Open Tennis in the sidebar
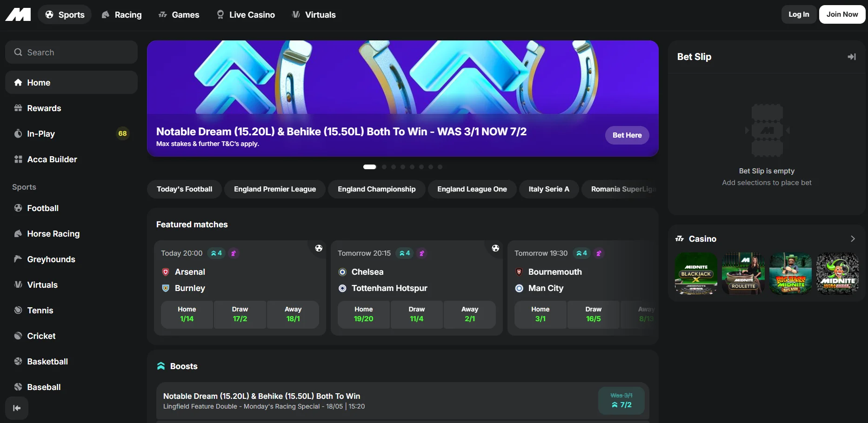Image resolution: width=868 pixels, height=423 pixels. coord(71,310)
